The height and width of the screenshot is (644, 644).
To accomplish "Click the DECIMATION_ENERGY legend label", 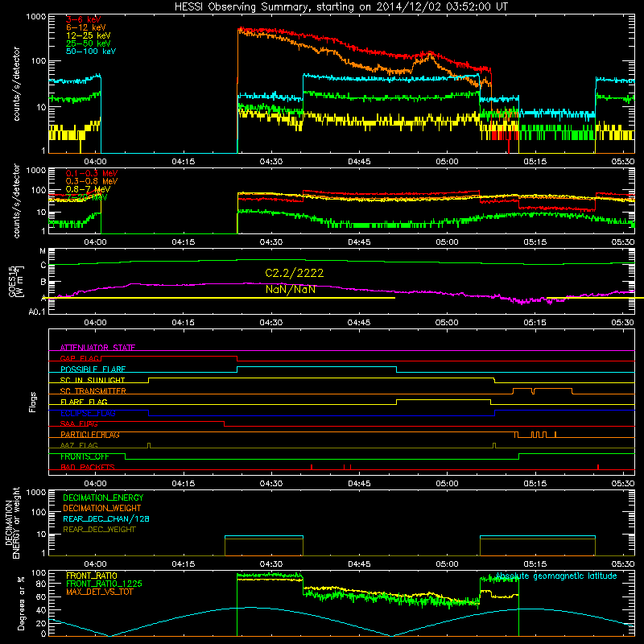I will click(x=103, y=497).
